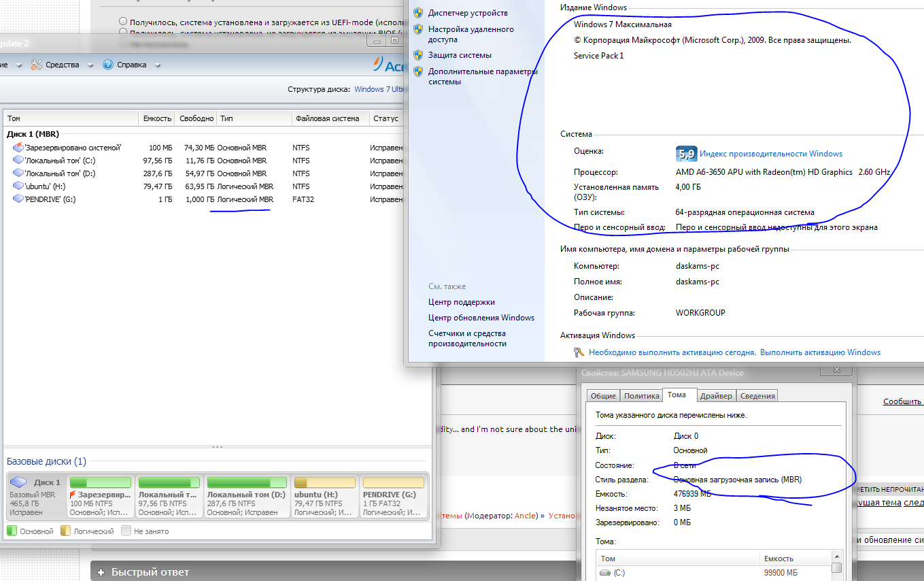Select Диск 1 in base disks panel

[x=37, y=497]
